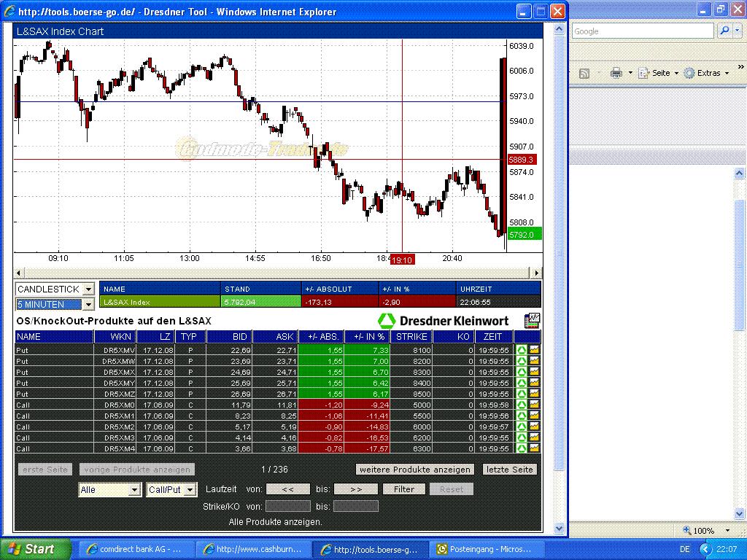Image resolution: width=747 pixels, height=560 pixels.
Task: Expand the print options arrow
Action: (x=630, y=74)
